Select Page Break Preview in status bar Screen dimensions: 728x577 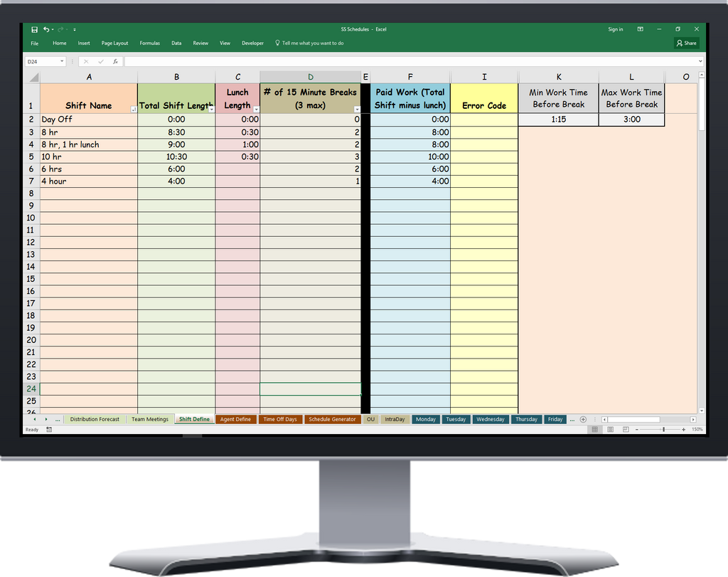[626, 429]
